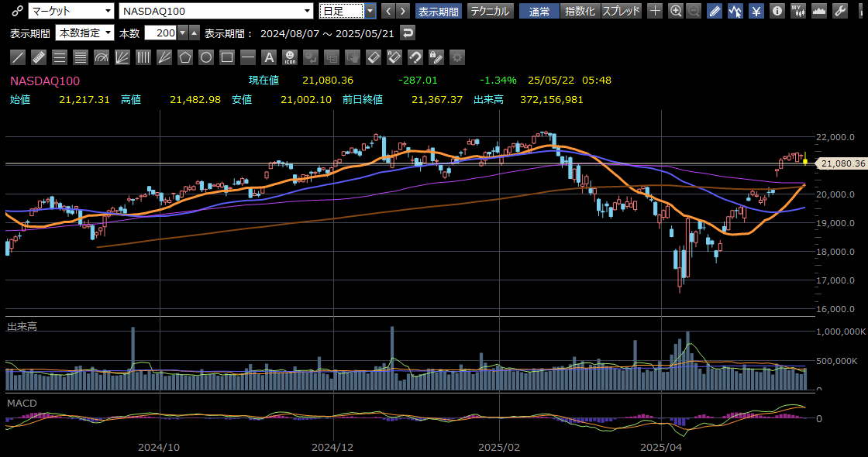Open the 本数指定 period type dropdown

[x=84, y=33]
